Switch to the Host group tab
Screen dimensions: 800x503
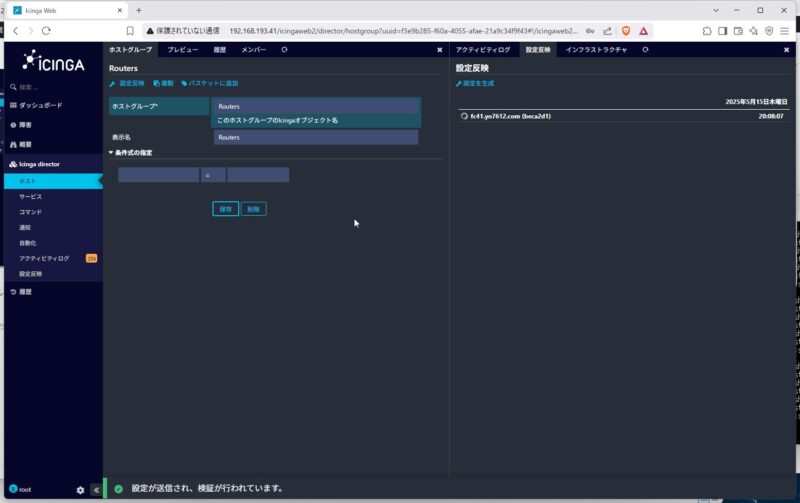130,49
